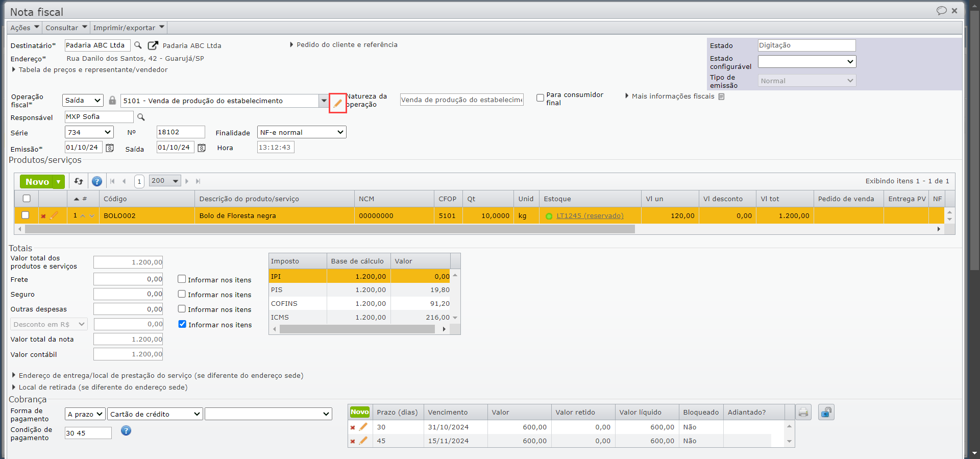This screenshot has width=980, height=459.
Task: Delete the 30-day installment row
Action: click(x=353, y=427)
